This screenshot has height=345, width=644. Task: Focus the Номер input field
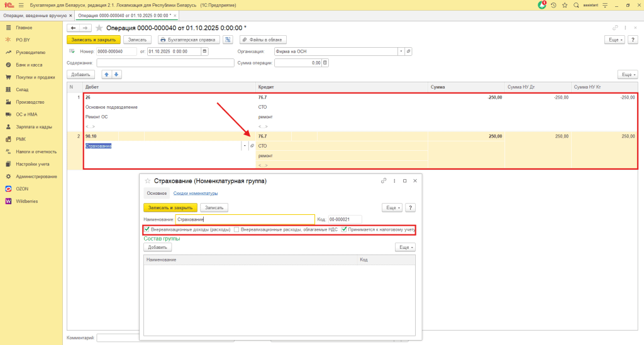[x=116, y=52]
